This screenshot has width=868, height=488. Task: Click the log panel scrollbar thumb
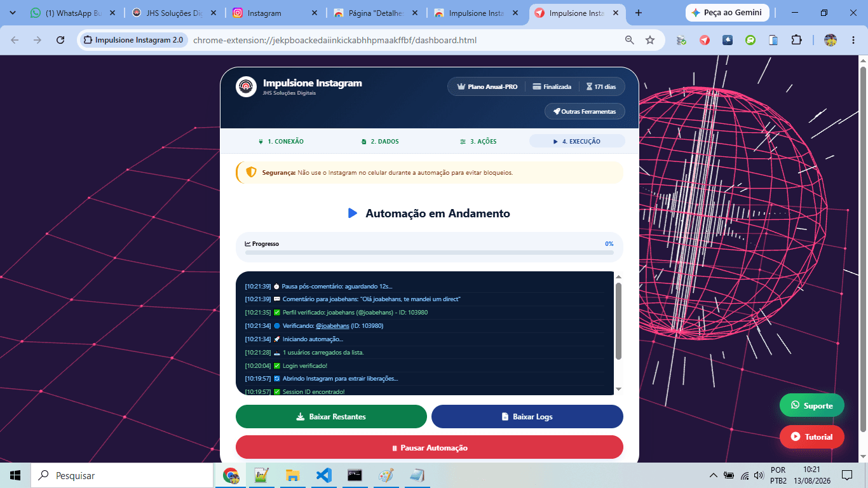tap(618, 321)
